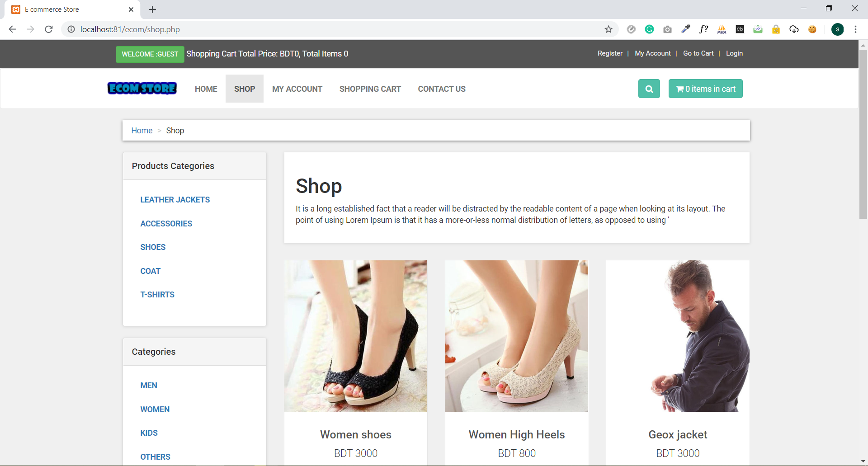Open the Grammarly extension icon
The image size is (868, 466).
click(x=649, y=29)
